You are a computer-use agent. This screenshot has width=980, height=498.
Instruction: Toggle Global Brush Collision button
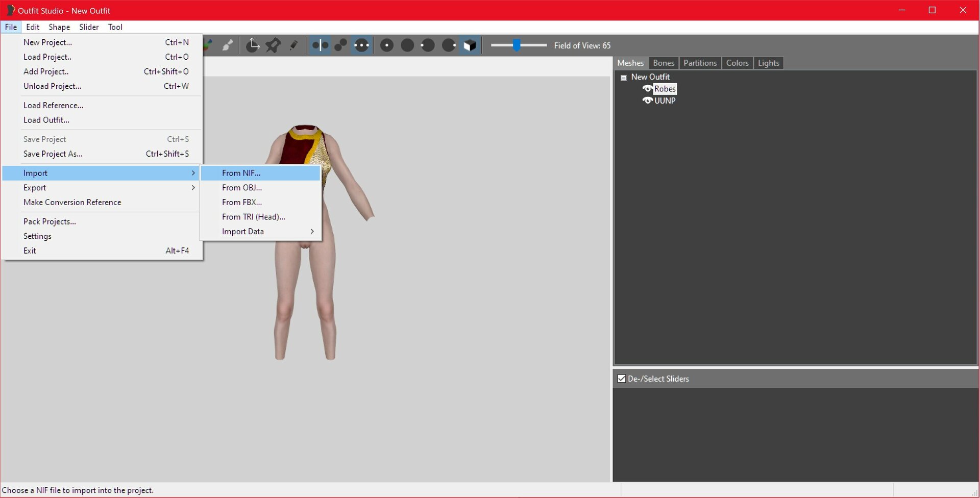(x=361, y=45)
